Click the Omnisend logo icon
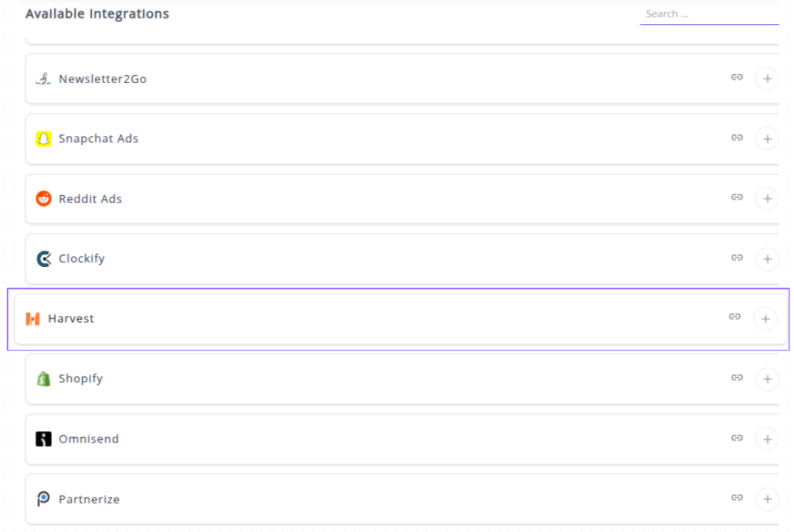Image resolution: width=794 pixels, height=532 pixels. tap(44, 439)
